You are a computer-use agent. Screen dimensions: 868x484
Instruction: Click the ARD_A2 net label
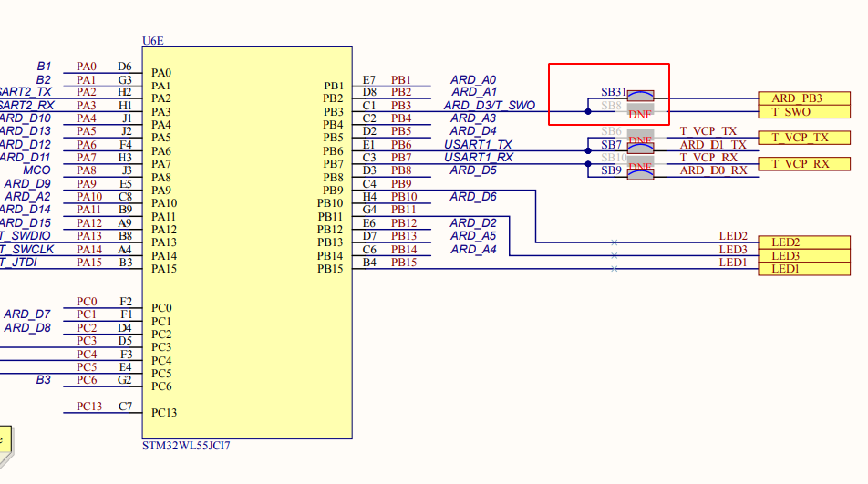point(27,197)
